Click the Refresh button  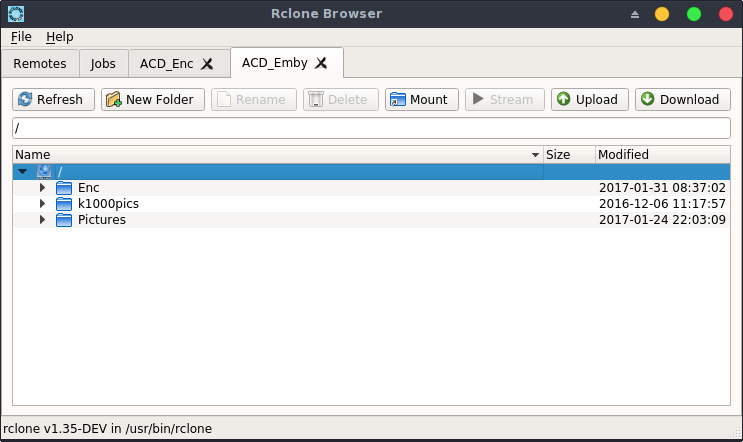(x=53, y=99)
